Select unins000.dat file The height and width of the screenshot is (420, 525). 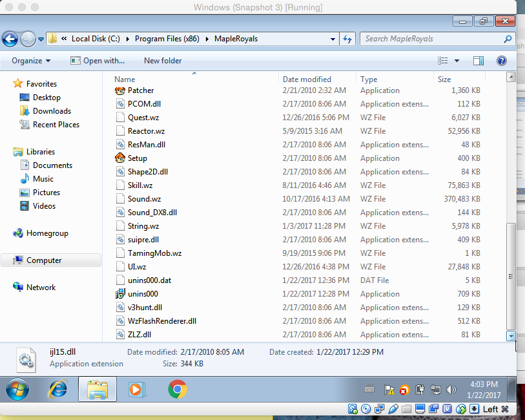point(149,280)
